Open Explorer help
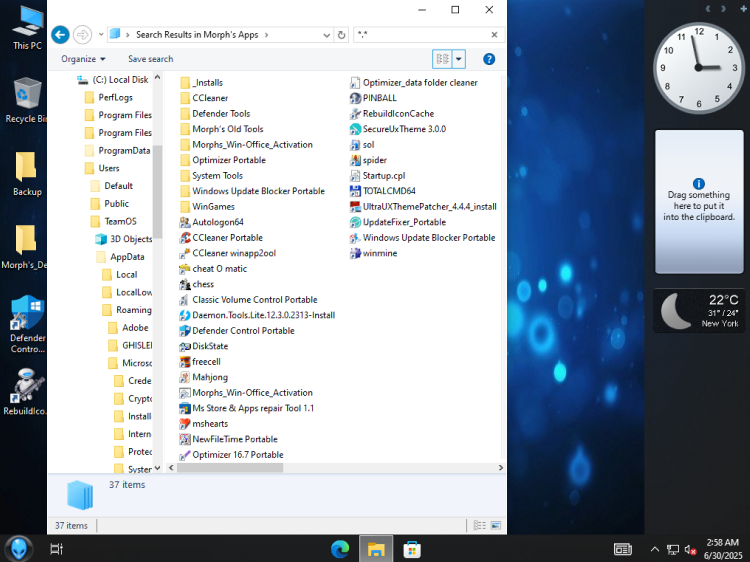Viewport: 750px width, 562px height. 489,59
